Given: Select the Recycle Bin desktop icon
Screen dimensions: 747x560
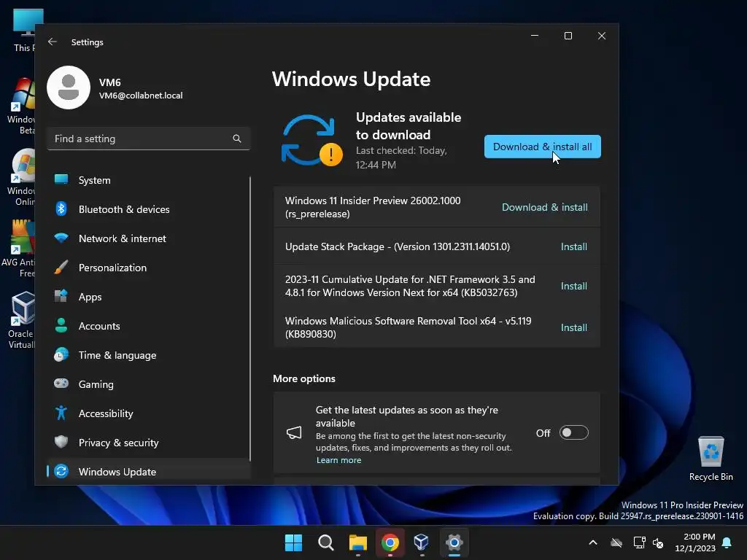Looking at the screenshot, I should point(711,458).
